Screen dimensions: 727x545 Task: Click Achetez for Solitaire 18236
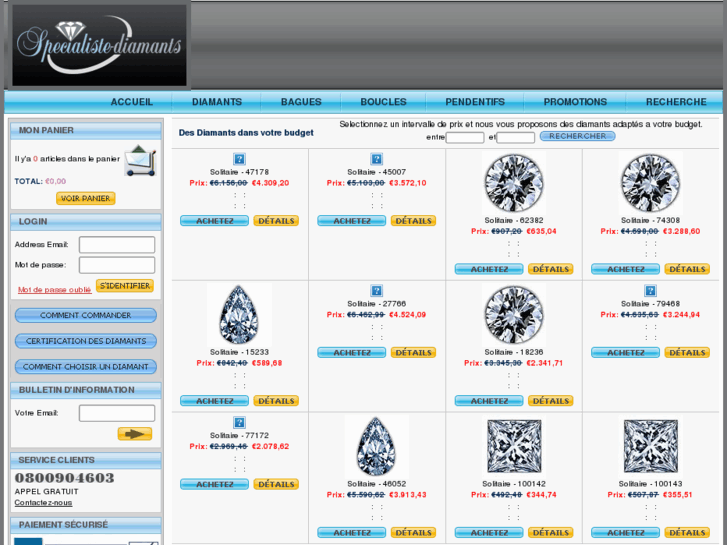489,401
